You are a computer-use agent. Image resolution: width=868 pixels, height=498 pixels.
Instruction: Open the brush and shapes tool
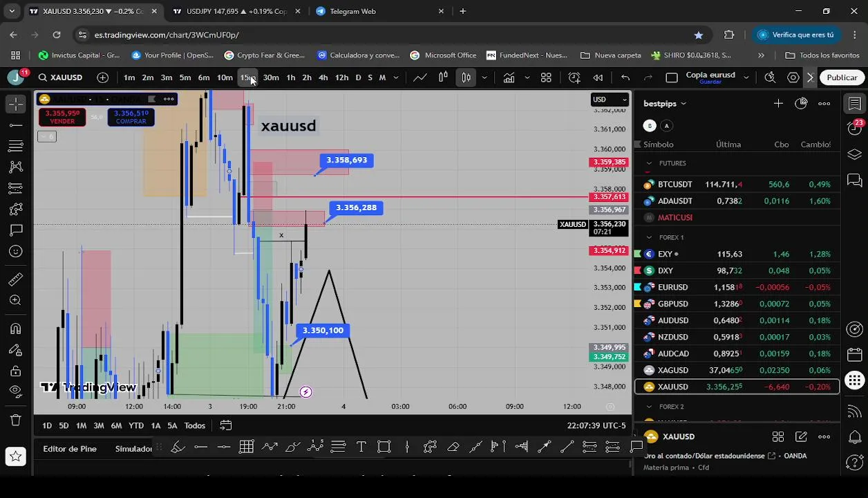pos(16,209)
